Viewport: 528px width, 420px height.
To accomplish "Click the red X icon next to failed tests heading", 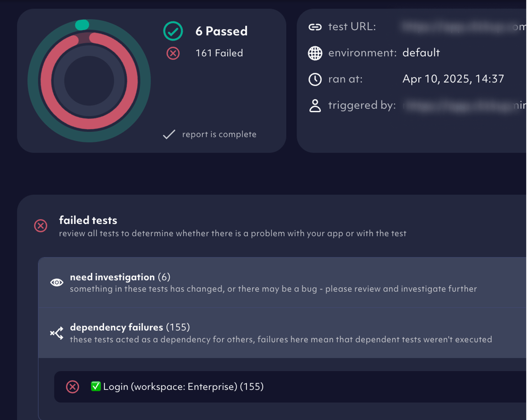I will [x=41, y=226].
